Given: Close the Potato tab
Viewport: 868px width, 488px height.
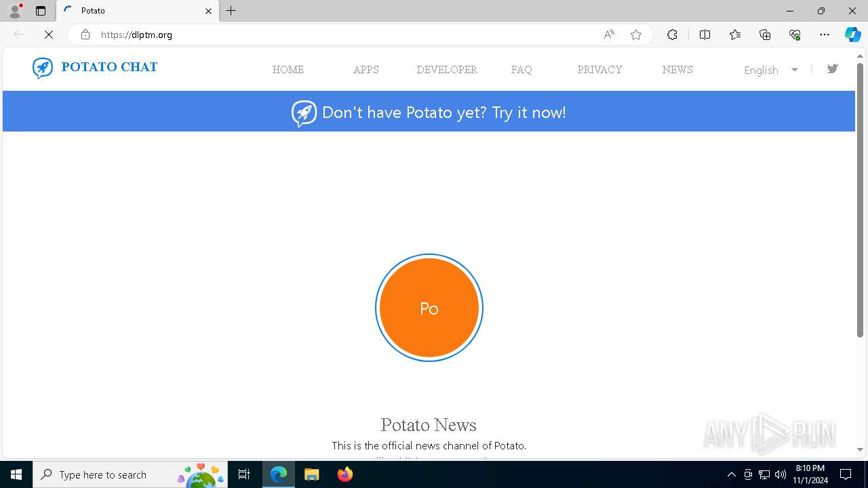Looking at the screenshot, I should pyautogui.click(x=208, y=11).
